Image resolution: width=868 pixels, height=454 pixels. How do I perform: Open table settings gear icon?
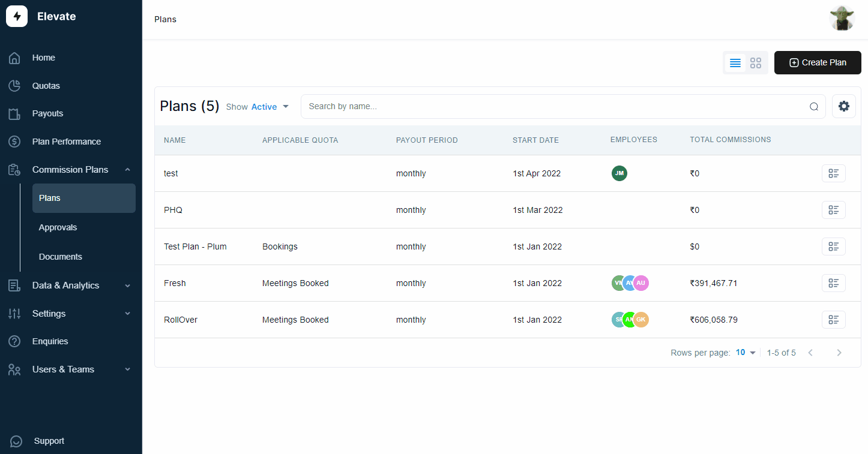pos(844,106)
